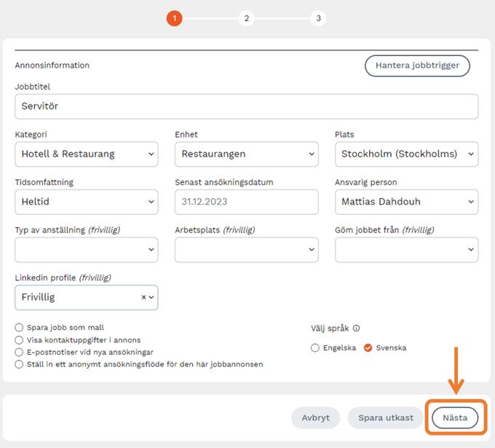This screenshot has width=495, height=448.
Task: Click the Hantera jobbtrigger button
Action: [x=417, y=66]
